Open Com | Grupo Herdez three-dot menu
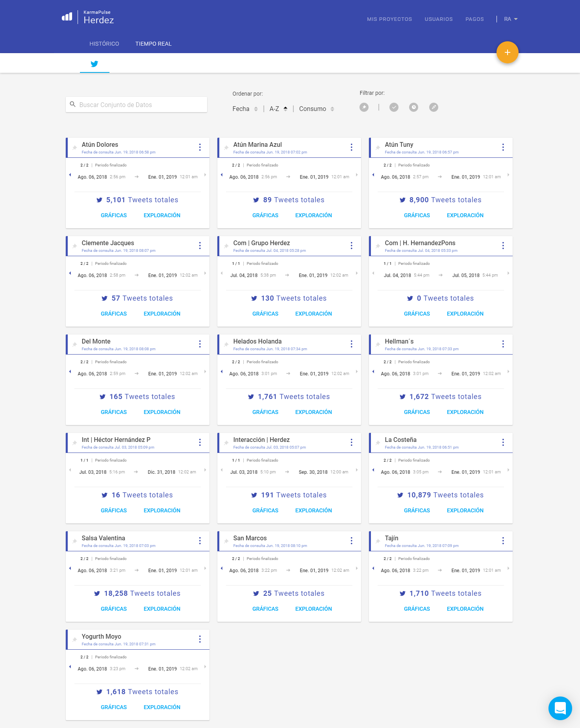This screenshot has width=580, height=728. click(x=352, y=246)
